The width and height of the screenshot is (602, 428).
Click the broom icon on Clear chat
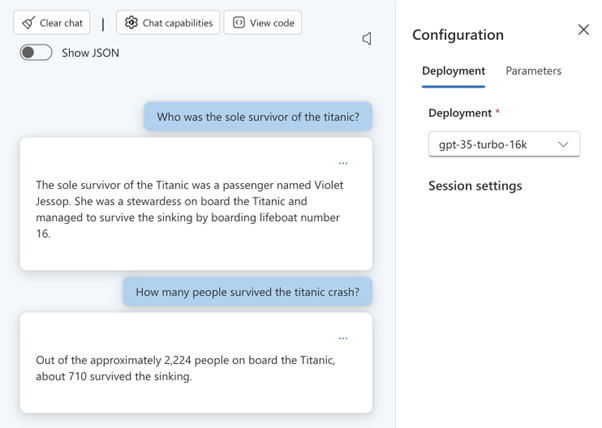point(28,23)
